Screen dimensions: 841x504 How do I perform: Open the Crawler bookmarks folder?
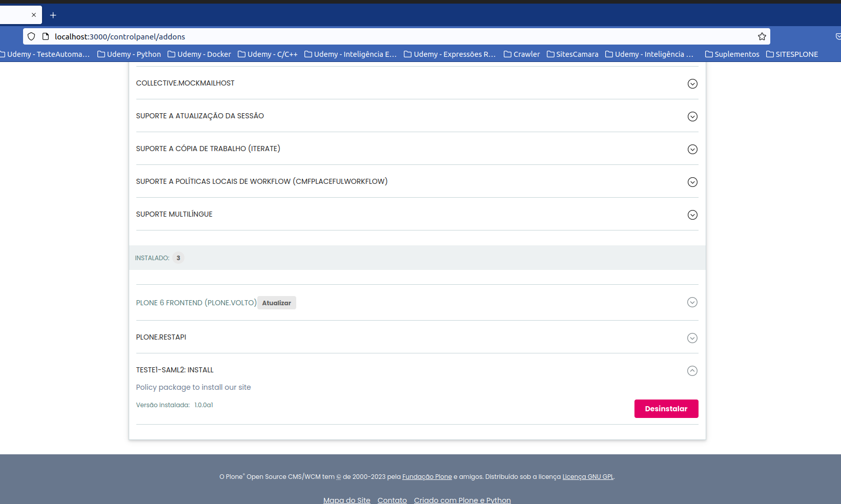click(x=526, y=54)
